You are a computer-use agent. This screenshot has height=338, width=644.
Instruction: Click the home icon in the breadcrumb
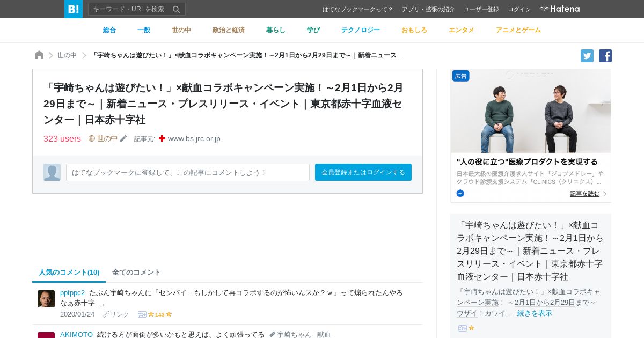pyautogui.click(x=39, y=55)
